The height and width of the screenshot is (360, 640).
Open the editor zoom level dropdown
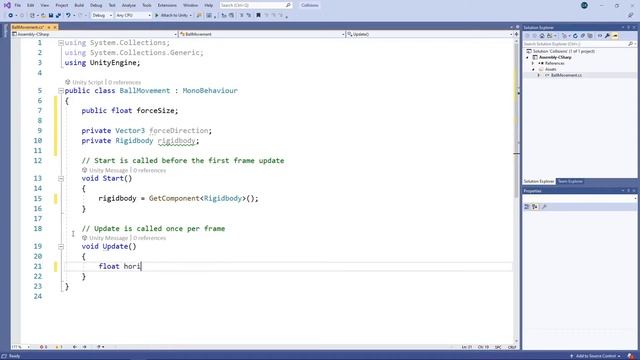[21, 347]
